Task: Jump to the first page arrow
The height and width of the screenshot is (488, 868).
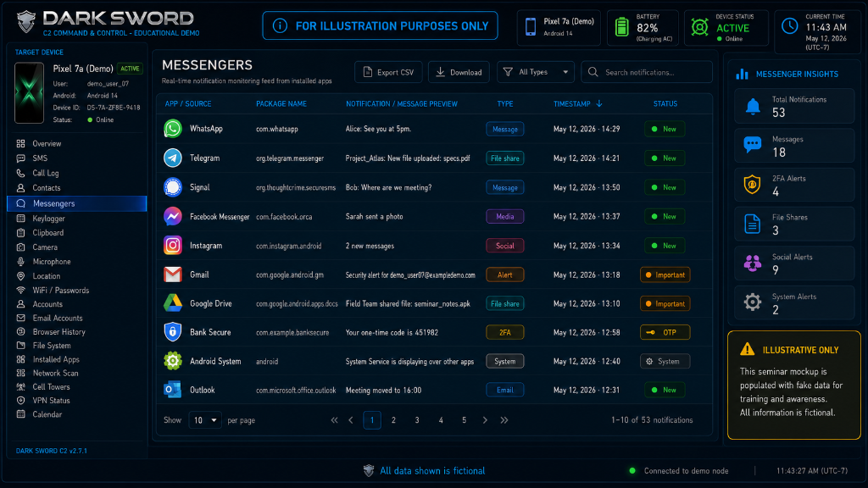Action: tap(334, 420)
